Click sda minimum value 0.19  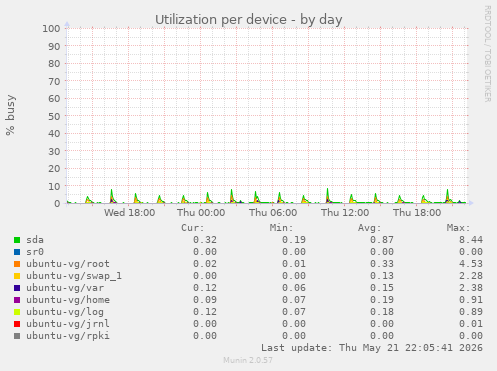point(294,240)
